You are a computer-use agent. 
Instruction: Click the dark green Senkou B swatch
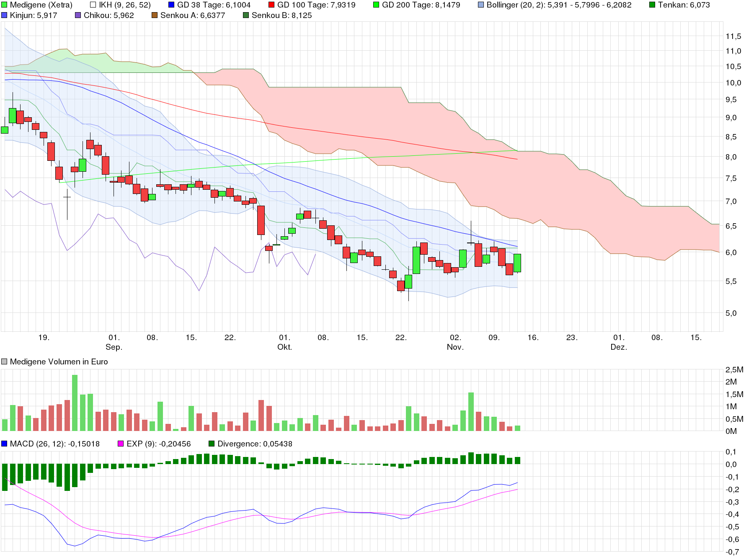(246, 15)
